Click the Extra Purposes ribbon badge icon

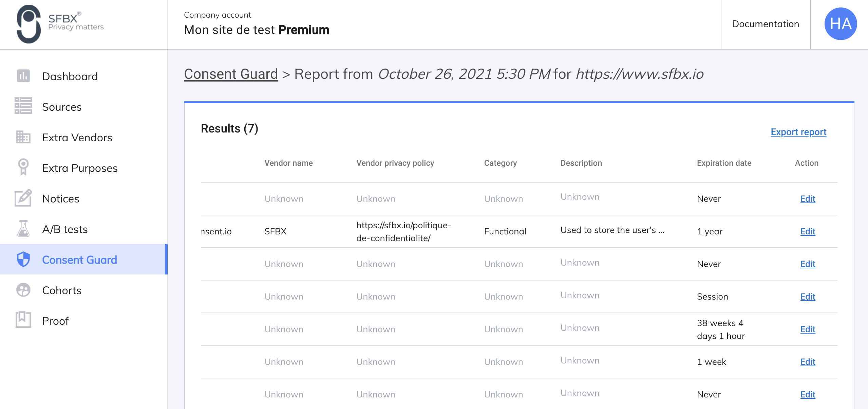[x=23, y=167]
